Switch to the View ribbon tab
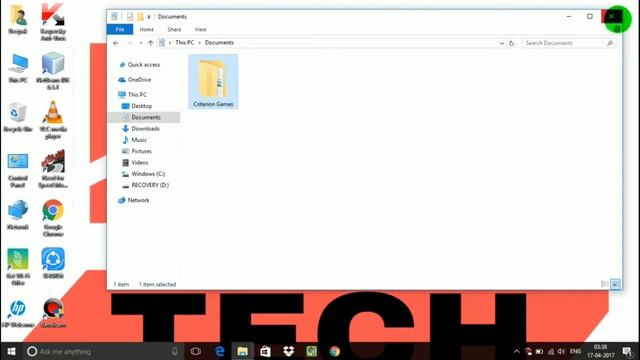 tap(200, 29)
